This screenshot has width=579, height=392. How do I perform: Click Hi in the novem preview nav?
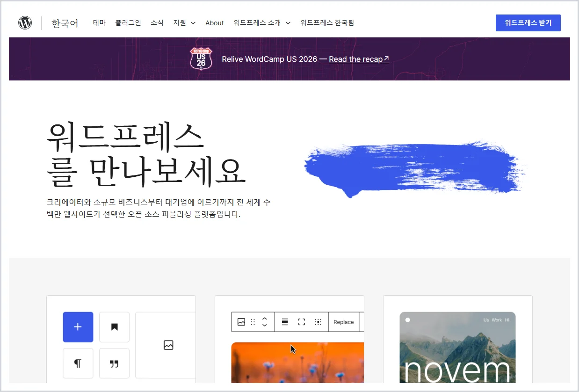coord(507,320)
